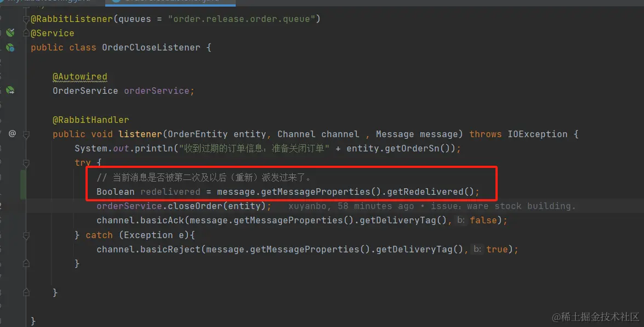Click the queue name string "order.release.order.queue"

point(242,19)
